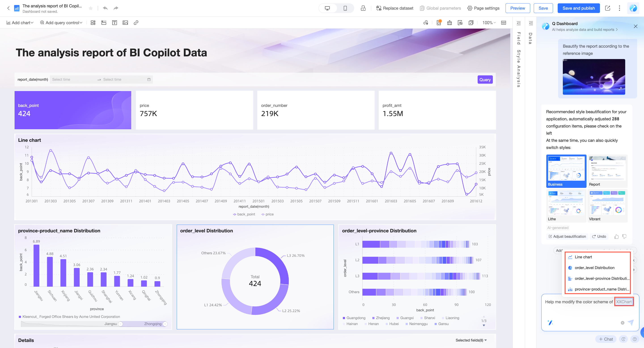Screen dimensions: 644x348
Task: Expand Selected fields(8) dropdown
Action: click(471, 340)
